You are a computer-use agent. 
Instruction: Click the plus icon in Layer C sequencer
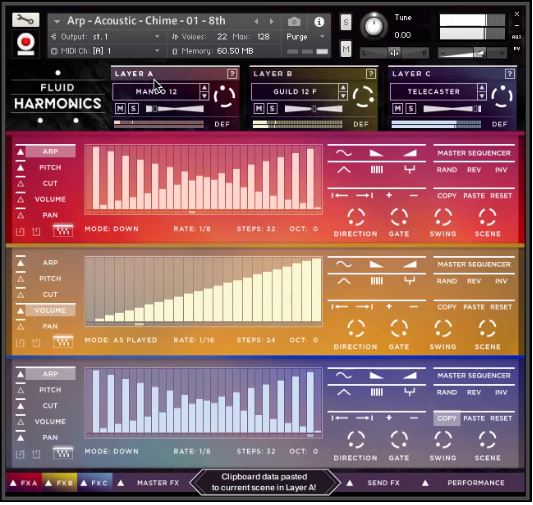point(389,418)
